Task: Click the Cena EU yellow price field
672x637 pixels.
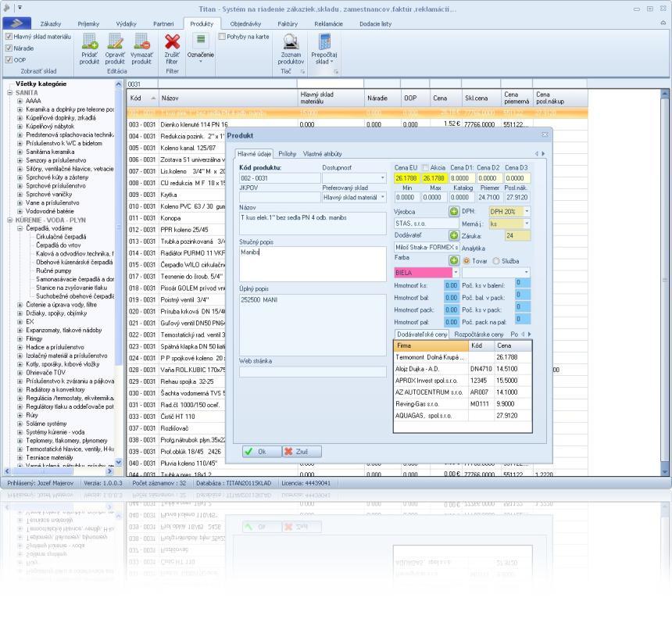Action: pyautogui.click(x=406, y=178)
